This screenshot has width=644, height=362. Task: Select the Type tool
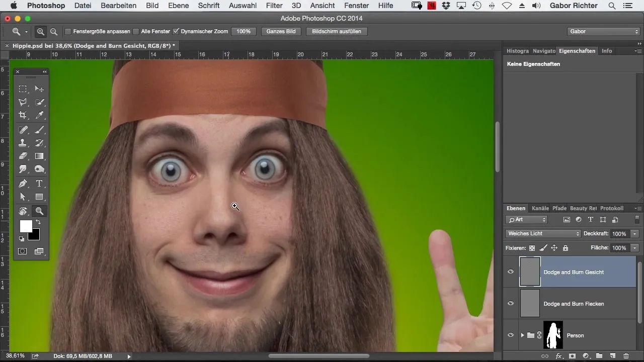[39, 184]
